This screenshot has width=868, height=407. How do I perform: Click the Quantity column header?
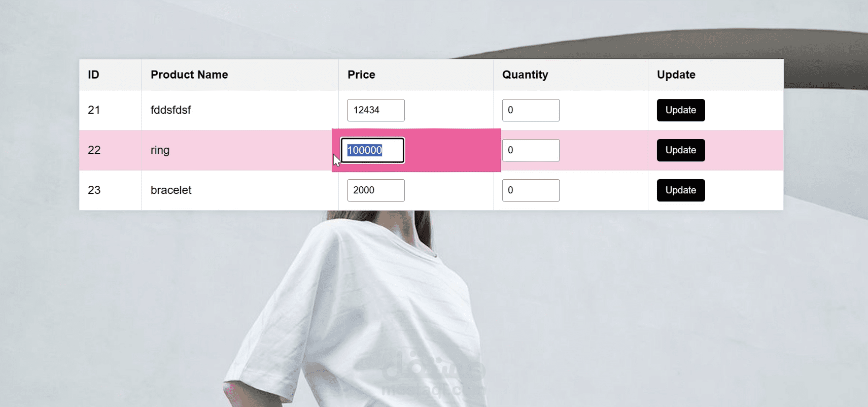571,75
